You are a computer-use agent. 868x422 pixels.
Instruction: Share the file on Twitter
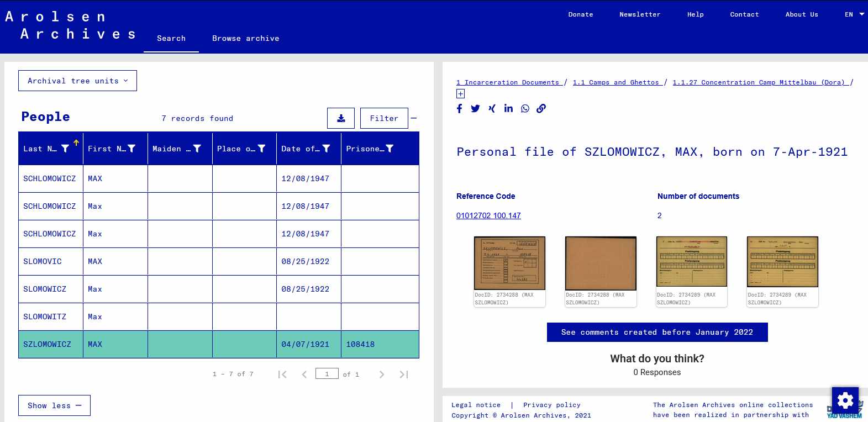(x=475, y=109)
